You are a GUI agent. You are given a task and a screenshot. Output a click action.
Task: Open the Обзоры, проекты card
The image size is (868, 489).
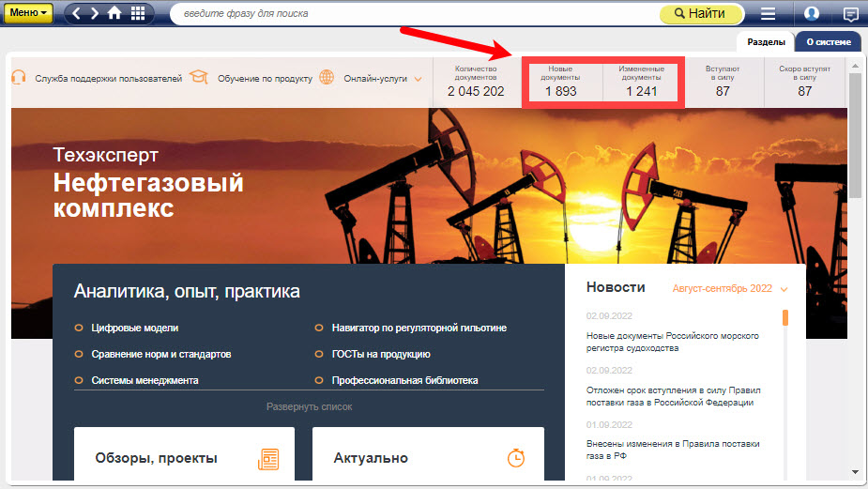(x=184, y=453)
